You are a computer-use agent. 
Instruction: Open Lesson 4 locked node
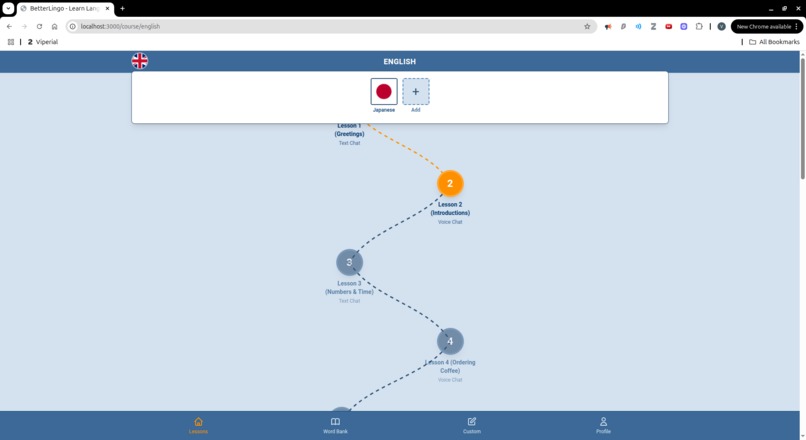tap(450, 341)
